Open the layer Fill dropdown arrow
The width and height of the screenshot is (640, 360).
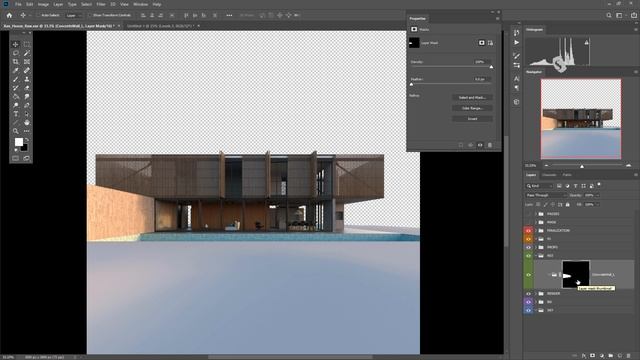[598, 204]
